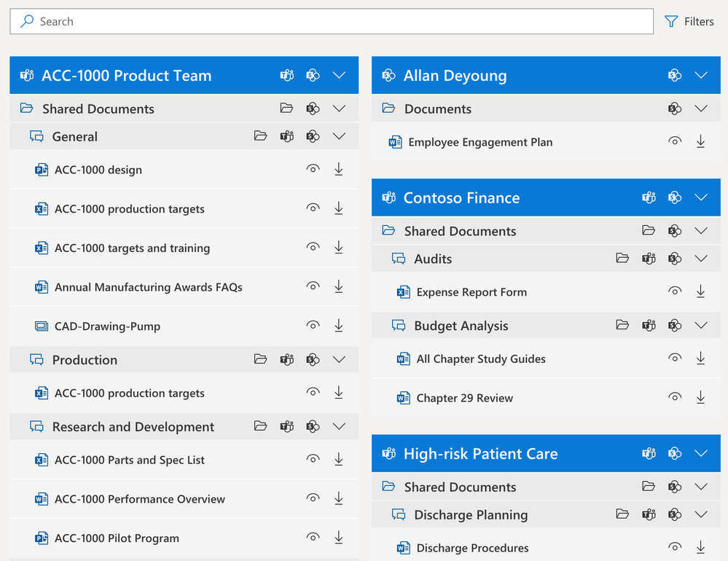Open ACC-1000 Product Team in Teams

[287, 75]
